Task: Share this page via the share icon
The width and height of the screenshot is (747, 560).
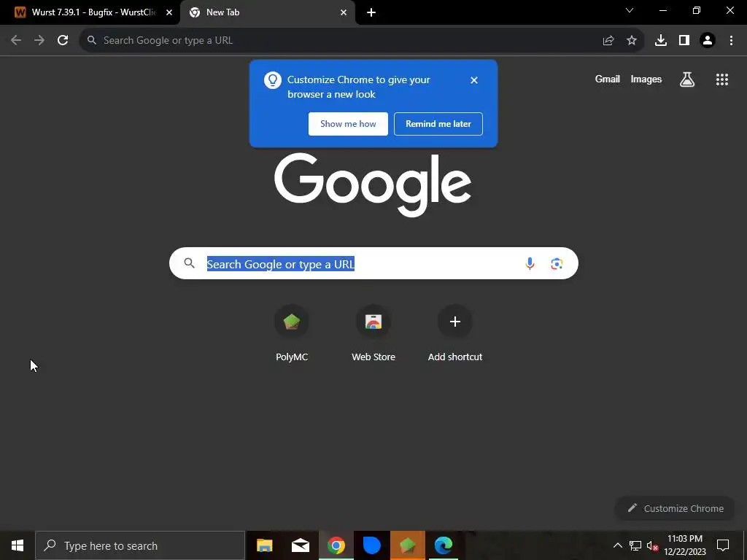Action: click(x=608, y=41)
